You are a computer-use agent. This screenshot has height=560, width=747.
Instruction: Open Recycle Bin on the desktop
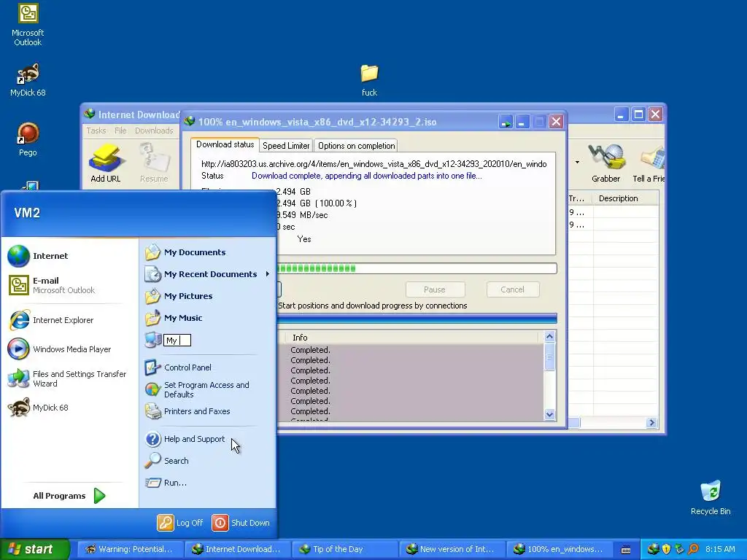pos(711,497)
